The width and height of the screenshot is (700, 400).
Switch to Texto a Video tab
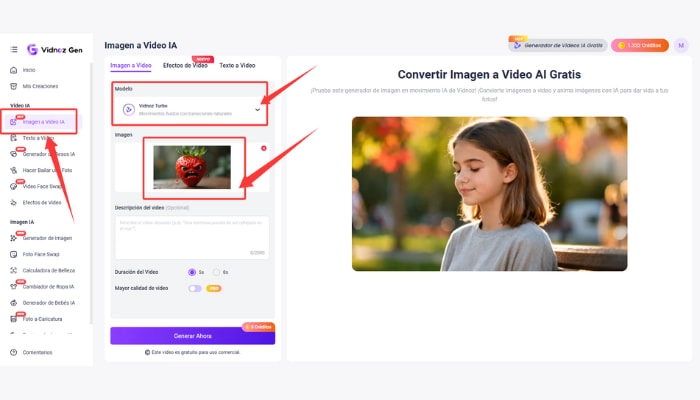click(x=237, y=65)
